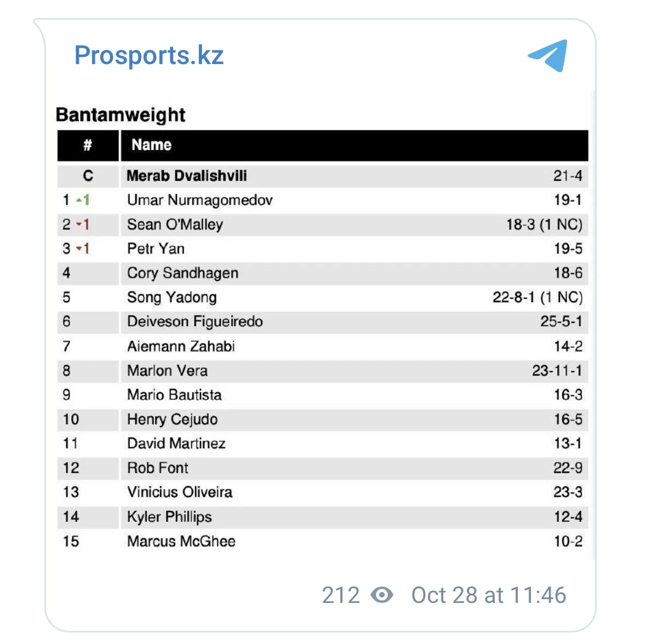Select champion Merab Dvalishvili row

187,176
